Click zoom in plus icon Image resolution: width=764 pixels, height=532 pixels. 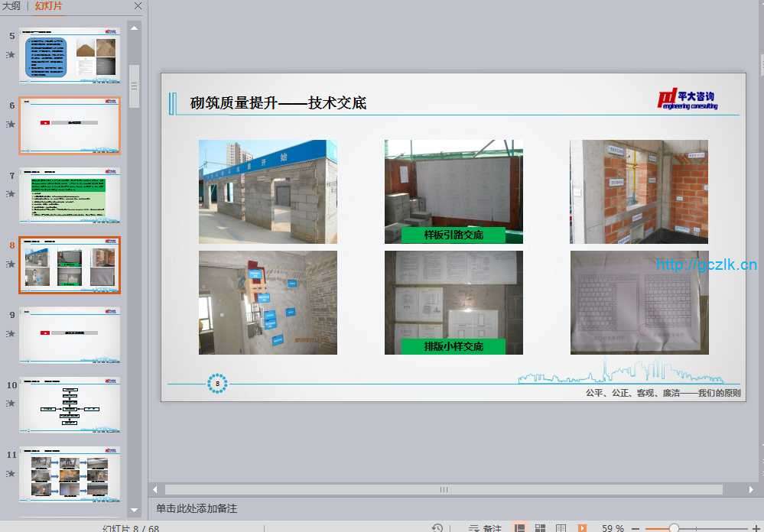[756, 528]
